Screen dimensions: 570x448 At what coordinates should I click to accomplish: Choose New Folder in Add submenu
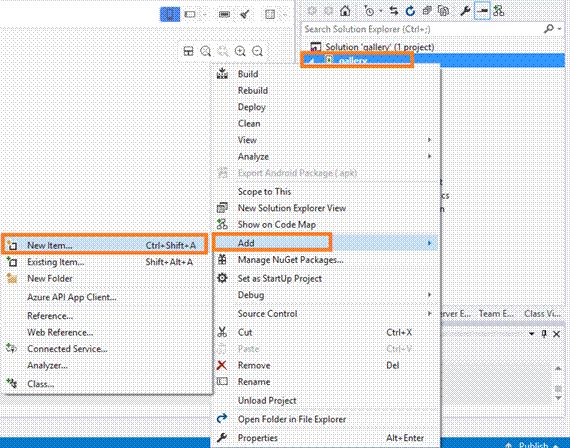pos(106,279)
